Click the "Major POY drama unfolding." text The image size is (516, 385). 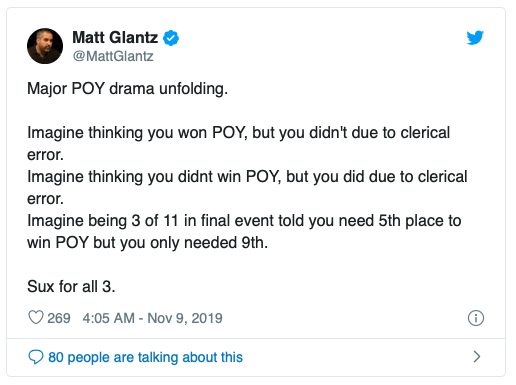point(127,89)
